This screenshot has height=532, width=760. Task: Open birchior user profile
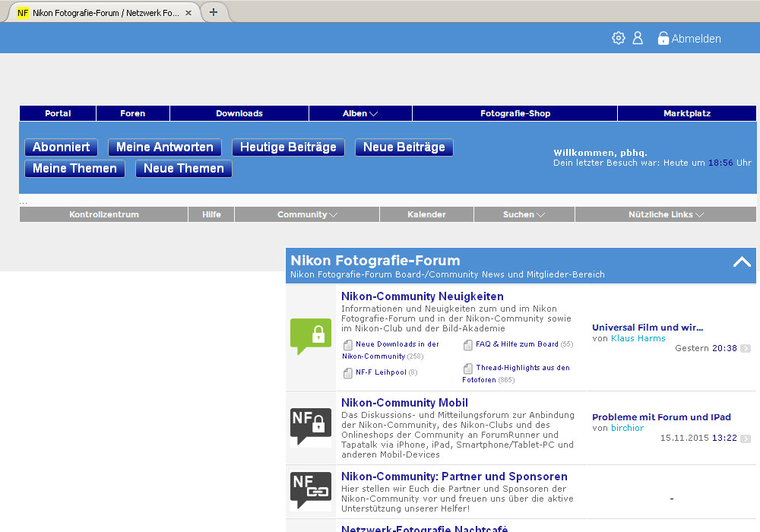point(627,428)
